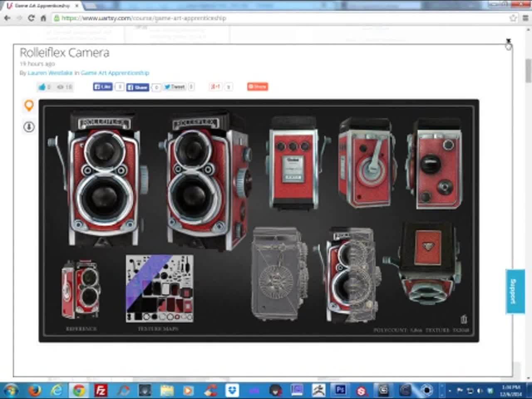This screenshot has width=532, height=399.
Task: Click the system tray volume icon
Action: coord(480,391)
